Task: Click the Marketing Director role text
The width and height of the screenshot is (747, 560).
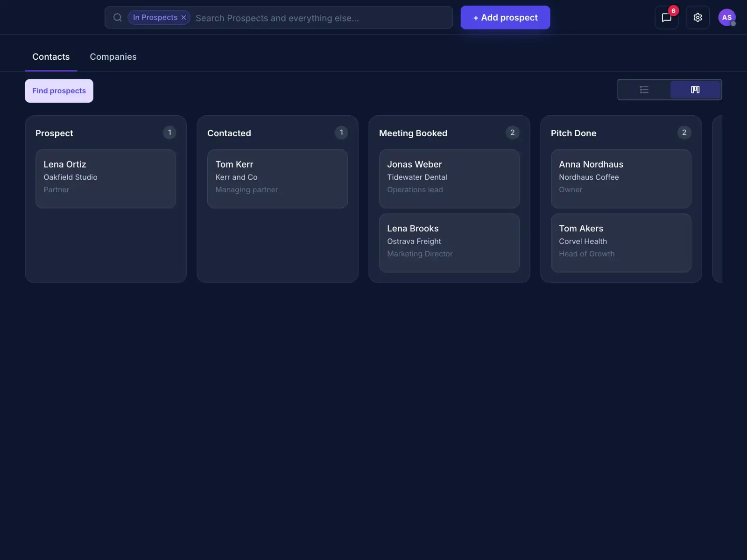Action: click(420, 254)
